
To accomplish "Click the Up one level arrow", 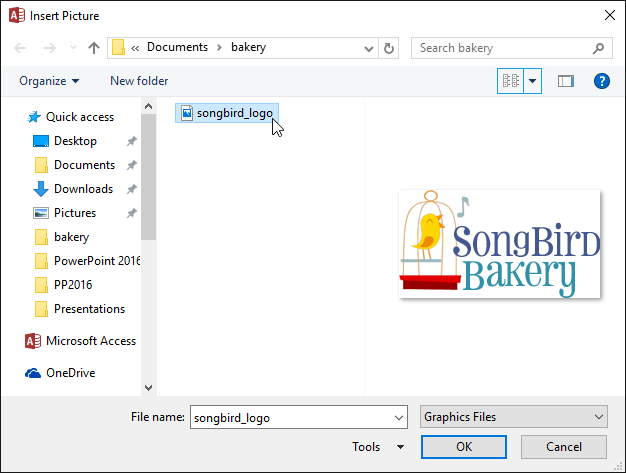I will click(94, 48).
